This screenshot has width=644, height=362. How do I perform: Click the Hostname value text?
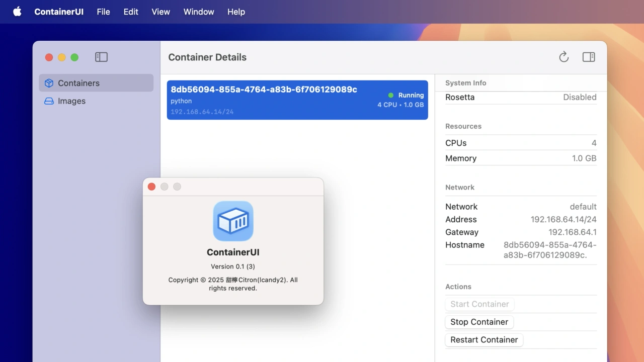click(x=549, y=250)
